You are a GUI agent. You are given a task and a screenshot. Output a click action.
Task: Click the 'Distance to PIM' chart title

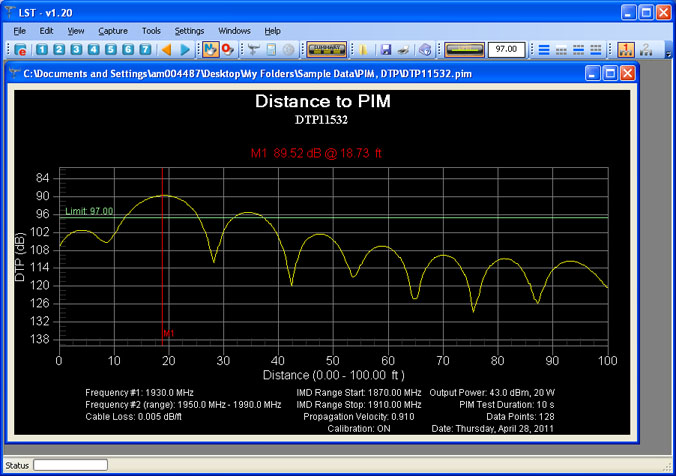point(322,101)
